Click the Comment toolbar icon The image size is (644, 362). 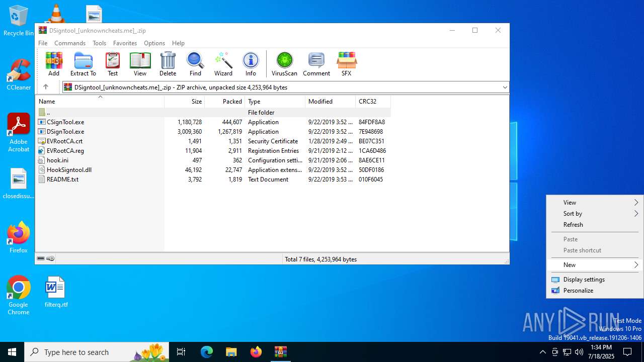316,64
